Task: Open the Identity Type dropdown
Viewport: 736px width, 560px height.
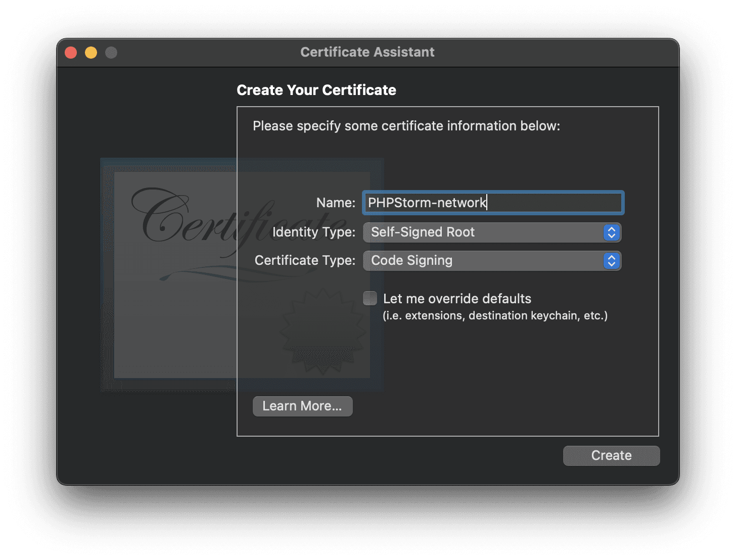Action: click(492, 232)
